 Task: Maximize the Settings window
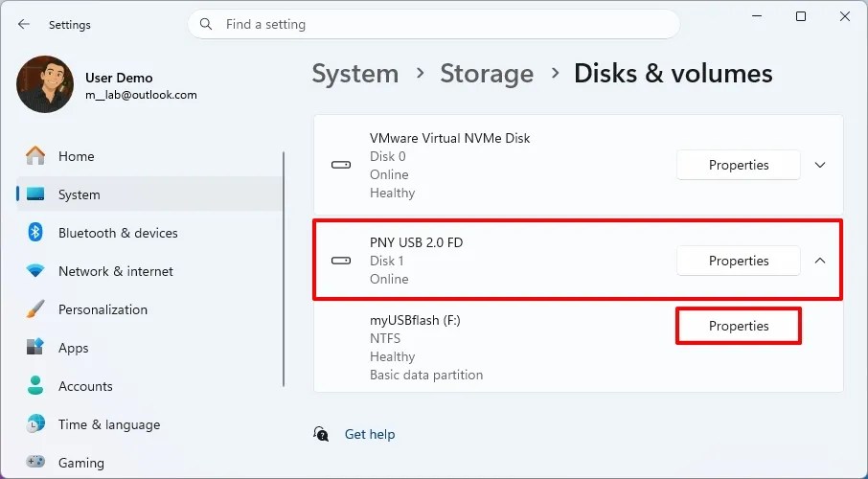point(801,16)
